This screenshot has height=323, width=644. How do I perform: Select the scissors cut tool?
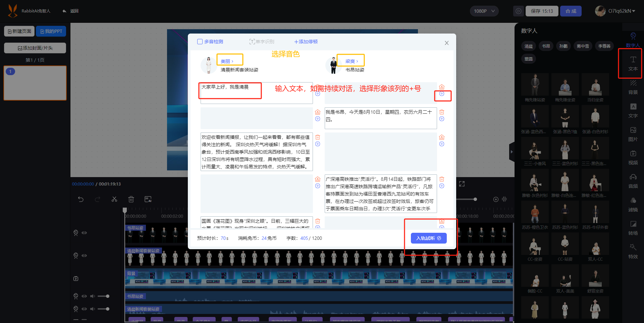coord(114,199)
